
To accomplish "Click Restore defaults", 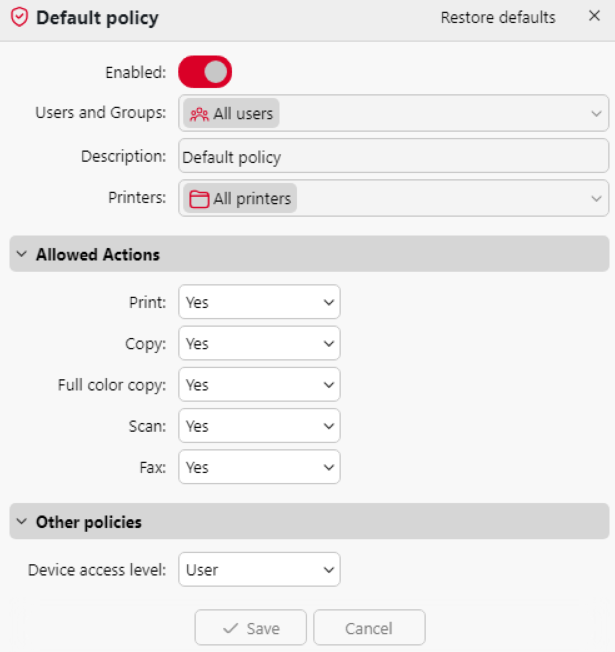I will [498, 18].
